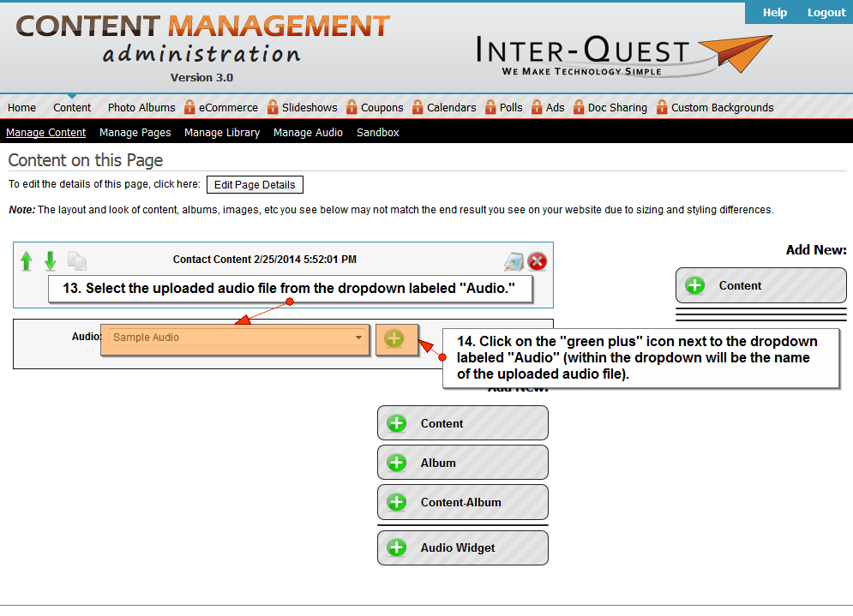Select Manage Library in the black submenu
Image resolution: width=853 pixels, height=616 pixels.
coord(222,133)
